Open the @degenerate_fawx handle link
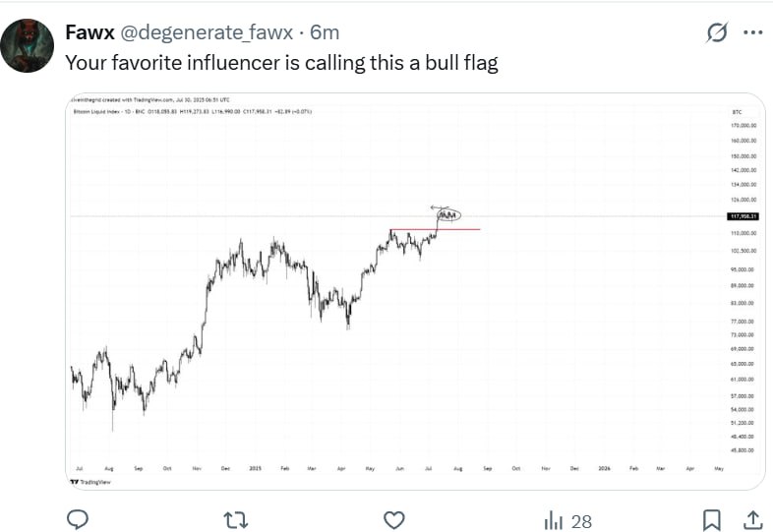Screen dimensions: 773x532 206,32
